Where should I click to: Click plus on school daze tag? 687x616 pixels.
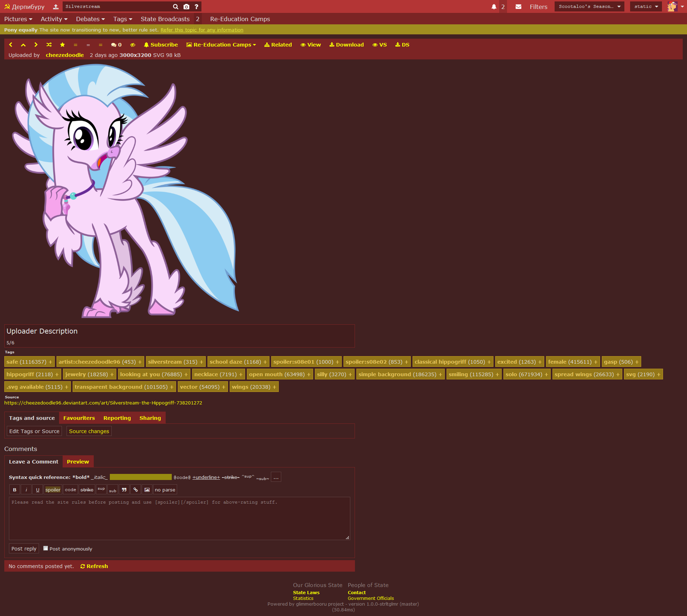coord(265,362)
